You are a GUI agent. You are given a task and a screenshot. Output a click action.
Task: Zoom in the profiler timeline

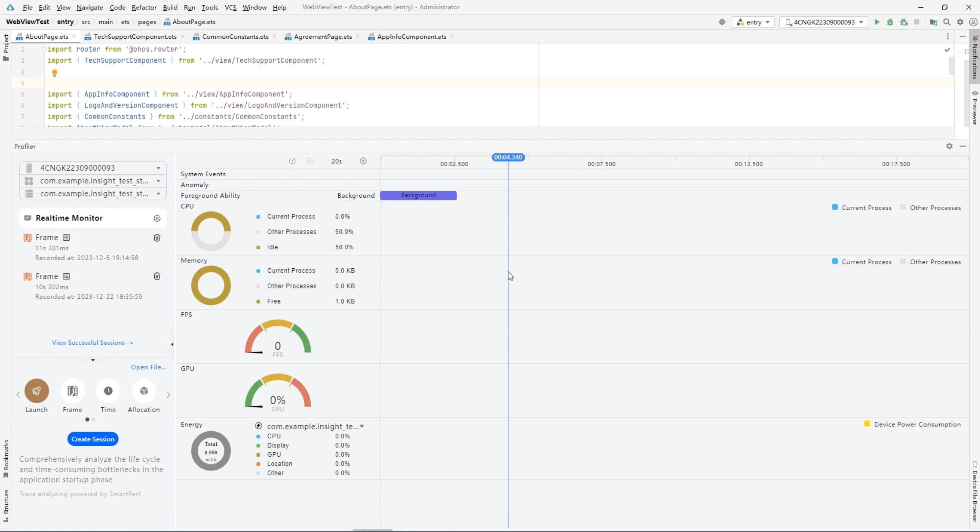tap(363, 161)
